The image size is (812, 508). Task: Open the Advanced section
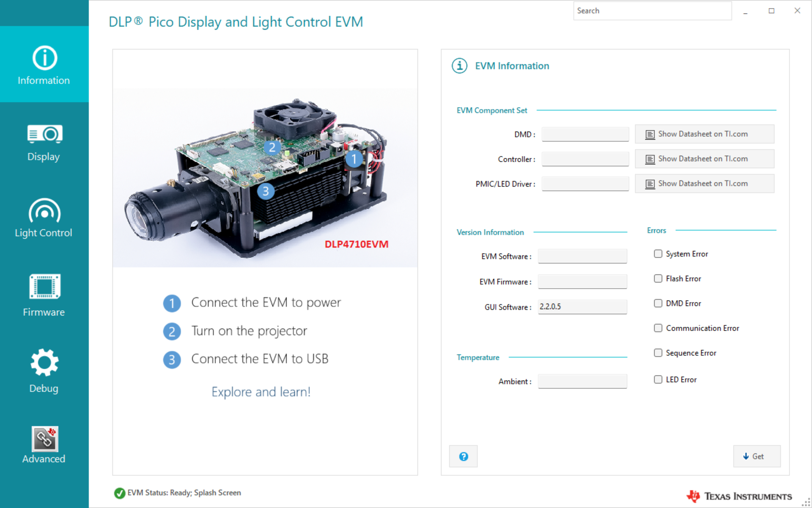coord(44,444)
